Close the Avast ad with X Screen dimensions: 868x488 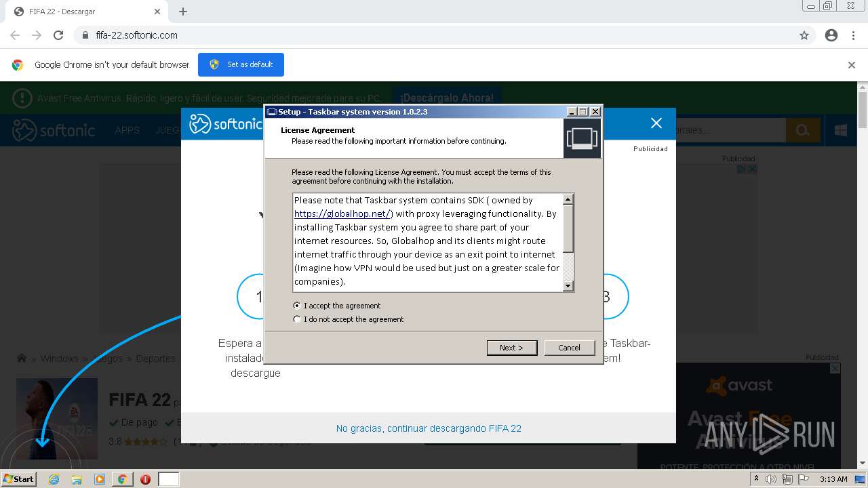pos(835,368)
